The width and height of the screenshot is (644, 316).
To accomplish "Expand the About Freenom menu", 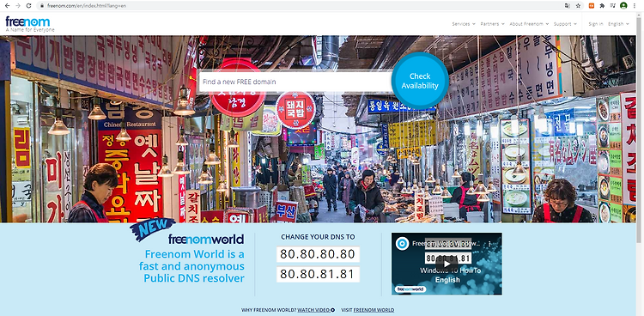I will point(529,24).
